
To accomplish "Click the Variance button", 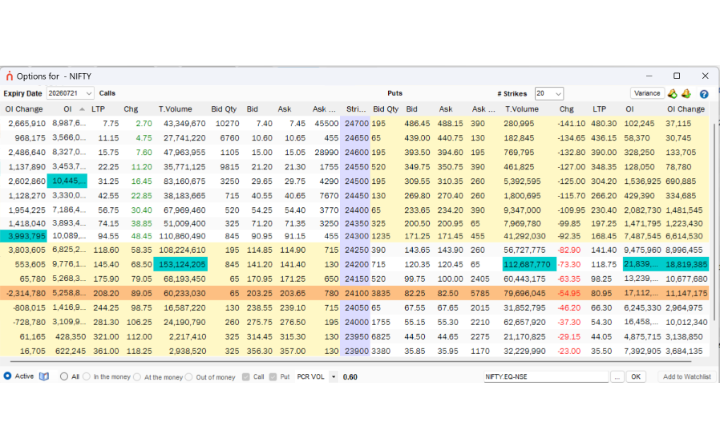I will point(647,93).
